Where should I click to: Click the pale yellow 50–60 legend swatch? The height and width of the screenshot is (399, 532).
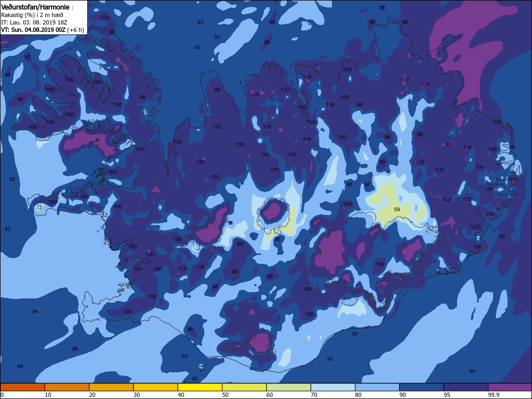(244, 387)
